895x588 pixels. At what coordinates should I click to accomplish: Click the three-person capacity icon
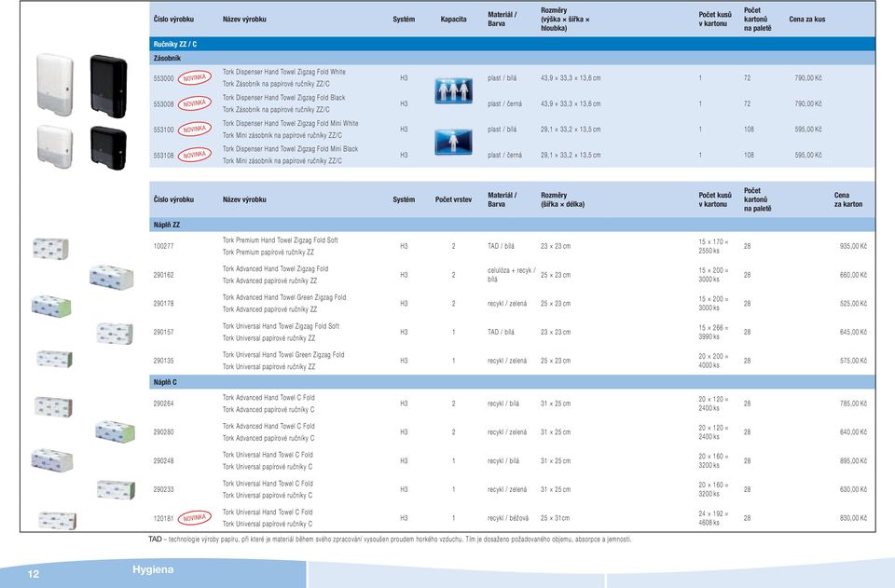click(453, 90)
